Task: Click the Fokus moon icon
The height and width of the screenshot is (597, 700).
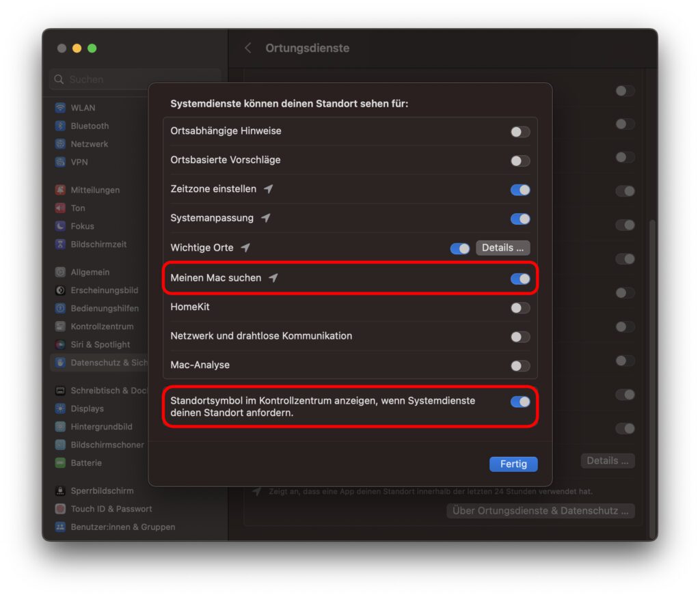Action: tap(60, 226)
